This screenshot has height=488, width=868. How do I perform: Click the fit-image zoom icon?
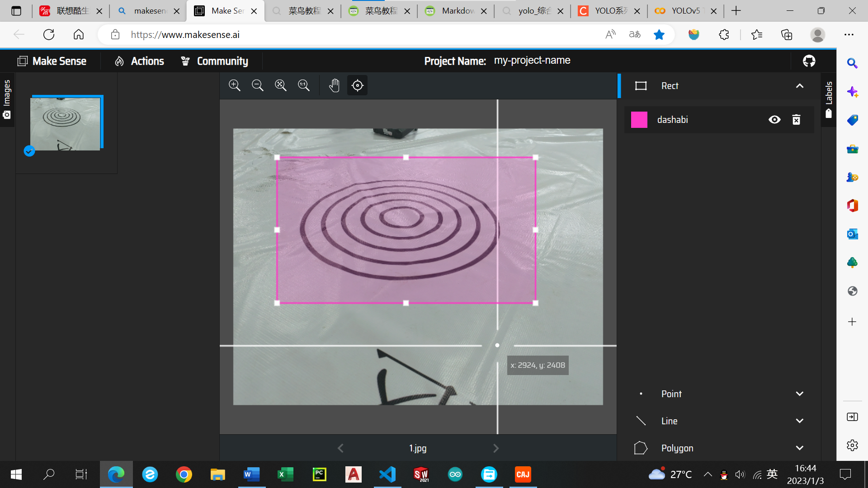tap(281, 85)
